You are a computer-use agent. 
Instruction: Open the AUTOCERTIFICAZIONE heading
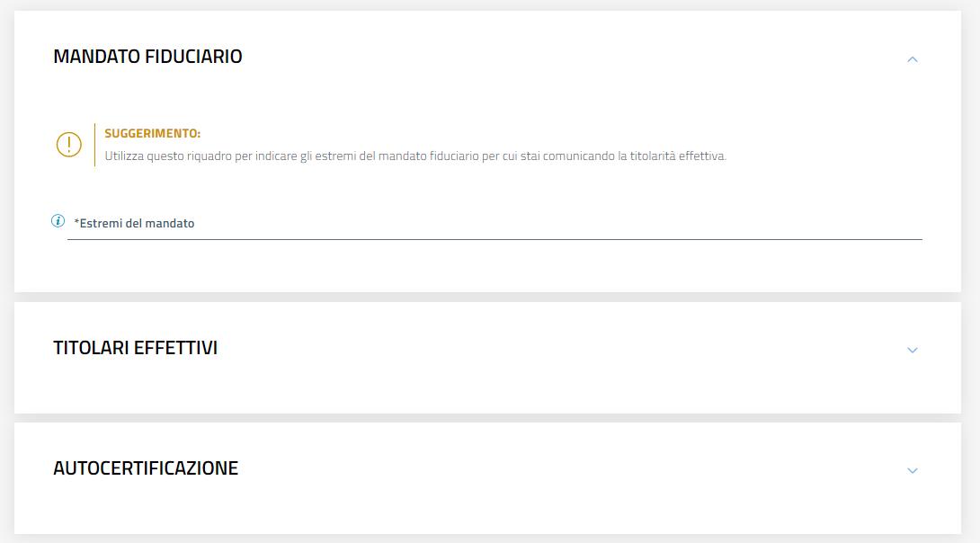tap(146, 468)
